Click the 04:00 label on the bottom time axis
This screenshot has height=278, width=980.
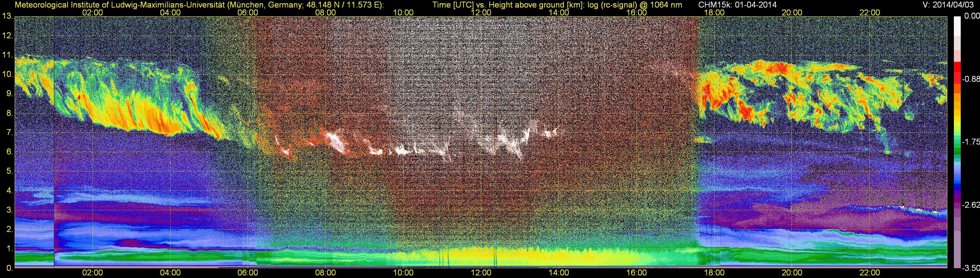tap(170, 273)
